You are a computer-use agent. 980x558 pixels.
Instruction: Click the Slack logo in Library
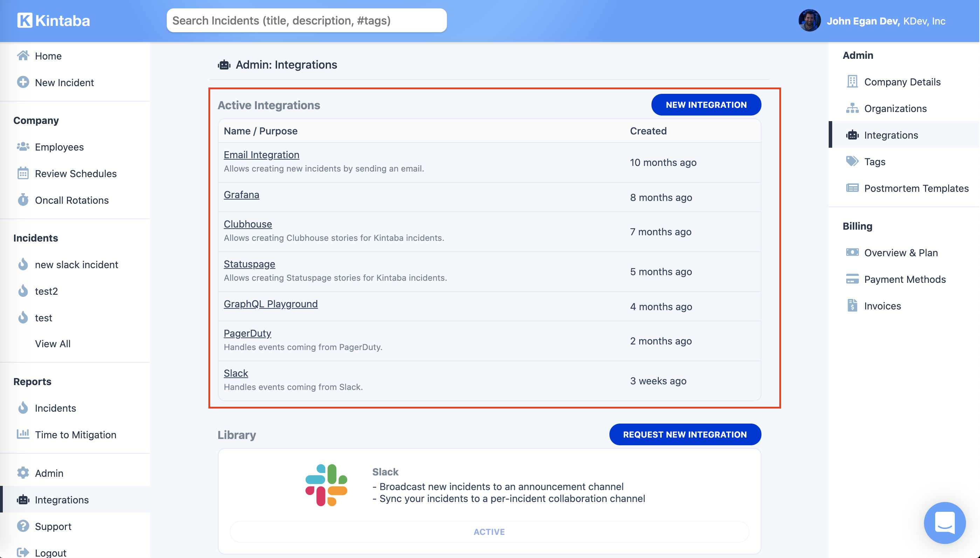click(x=326, y=485)
